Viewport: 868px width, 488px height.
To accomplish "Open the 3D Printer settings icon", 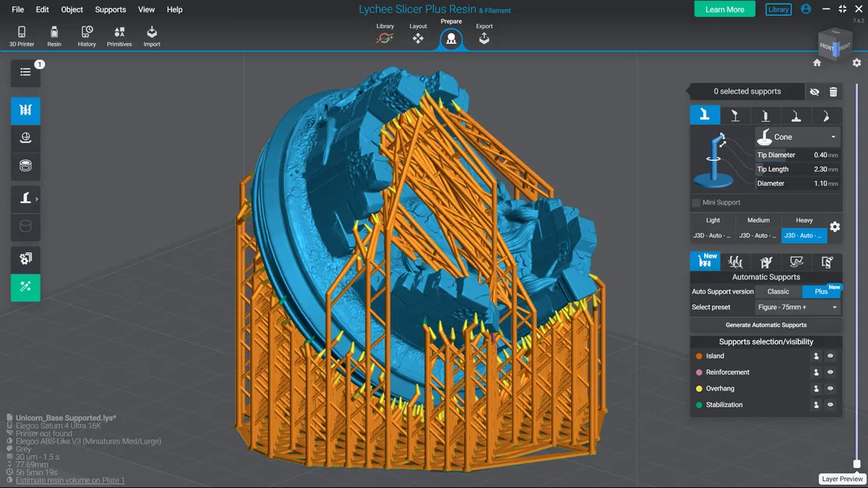I will pyautogui.click(x=22, y=36).
